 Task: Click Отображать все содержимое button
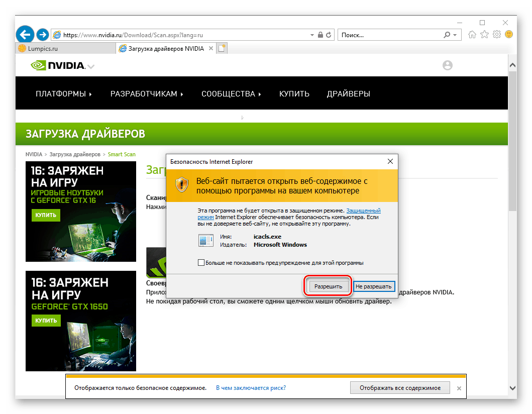point(400,388)
